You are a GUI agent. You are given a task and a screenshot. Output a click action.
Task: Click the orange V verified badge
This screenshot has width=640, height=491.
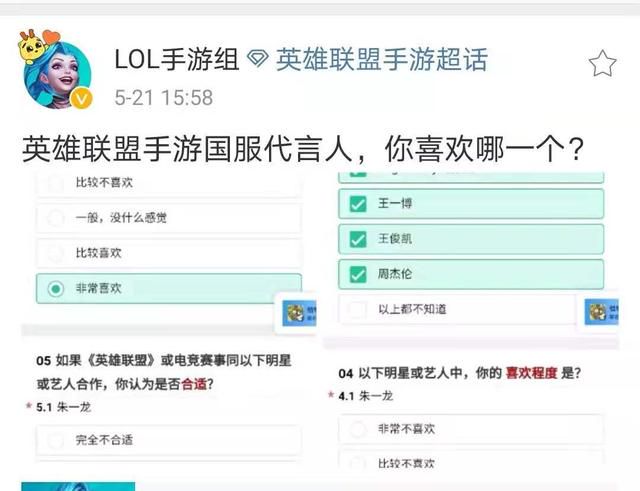click(82, 99)
